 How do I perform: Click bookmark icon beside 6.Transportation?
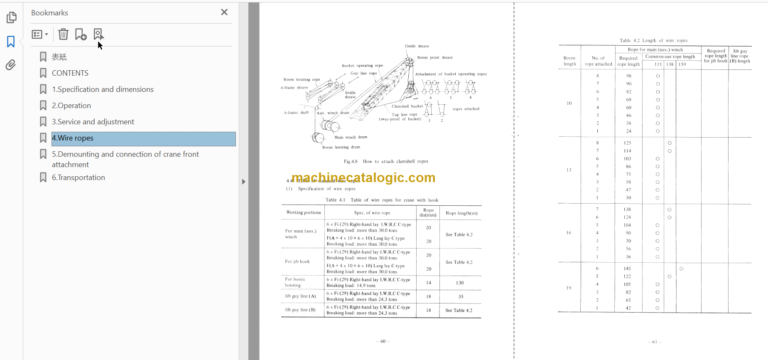[x=43, y=177]
